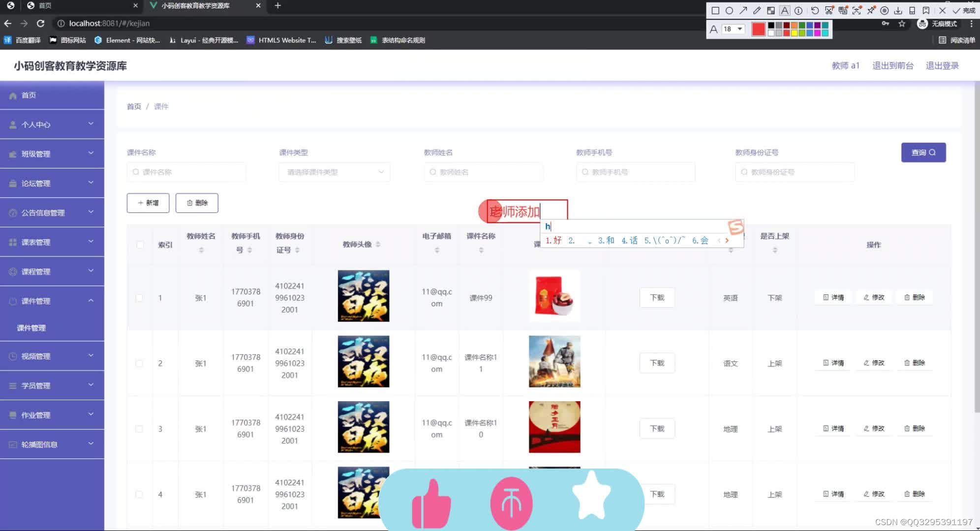The width and height of the screenshot is (980, 531).
Task: Open the 课件类型 dropdown selector
Action: click(x=335, y=172)
